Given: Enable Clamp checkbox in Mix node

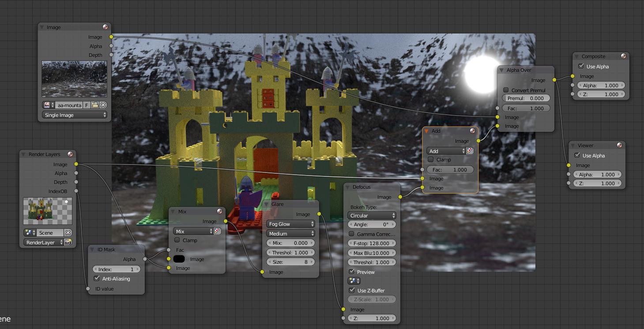Looking at the screenshot, I should point(177,240).
